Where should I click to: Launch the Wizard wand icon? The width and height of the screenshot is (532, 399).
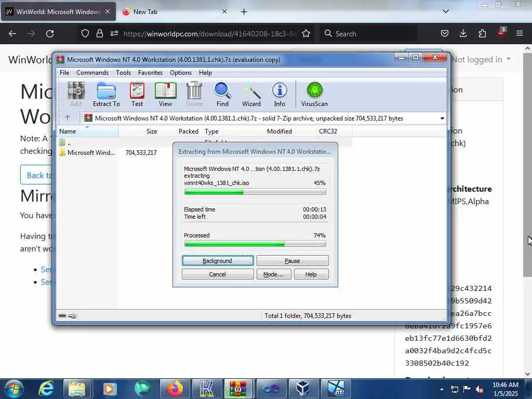tap(251, 95)
